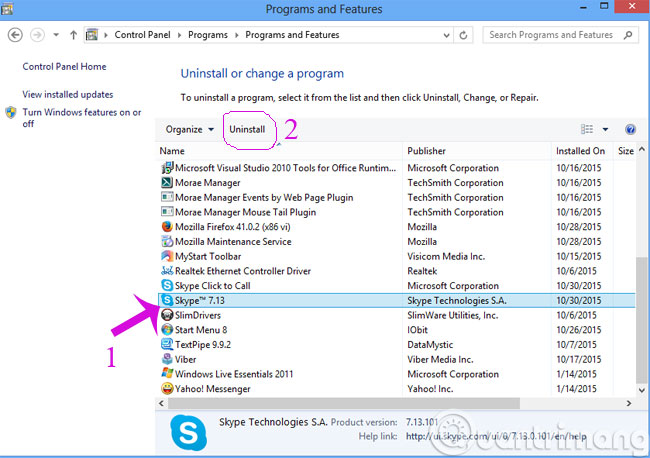The width and height of the screenshot is (650, 458).
Task: Click 'Viber Media Inc.' publisher text
Action: [440, 359]
